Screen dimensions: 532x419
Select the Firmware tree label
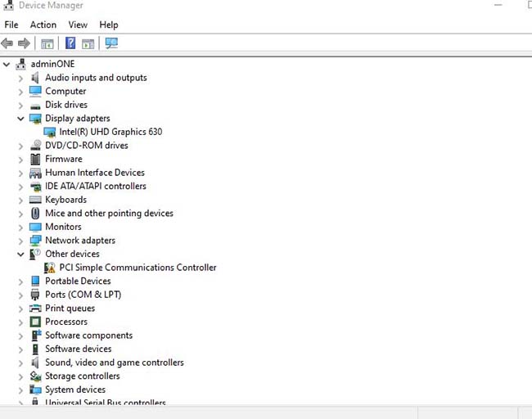coord(64,159)
